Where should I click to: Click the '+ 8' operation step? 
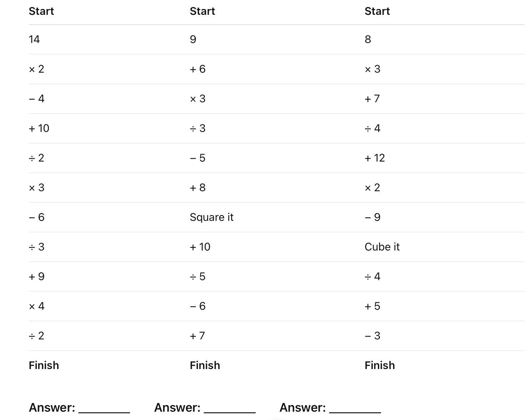tap(198, 188)
